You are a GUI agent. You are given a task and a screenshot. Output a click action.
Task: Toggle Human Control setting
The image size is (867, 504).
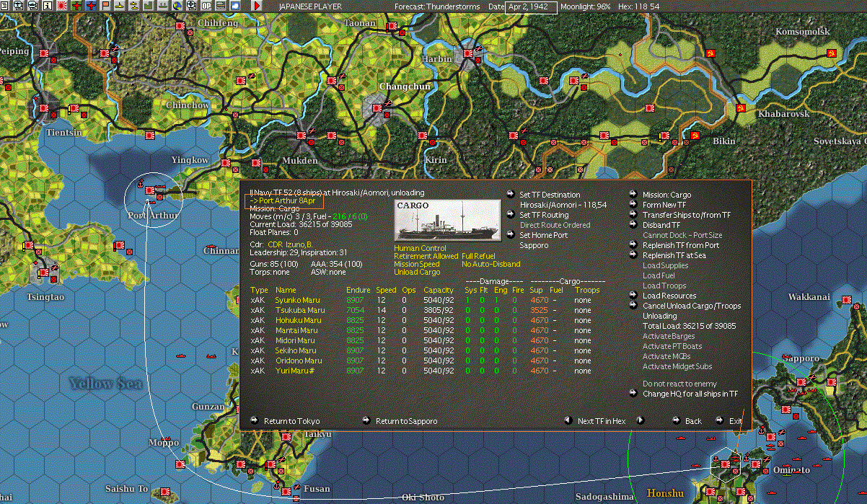tap(421, 248)
